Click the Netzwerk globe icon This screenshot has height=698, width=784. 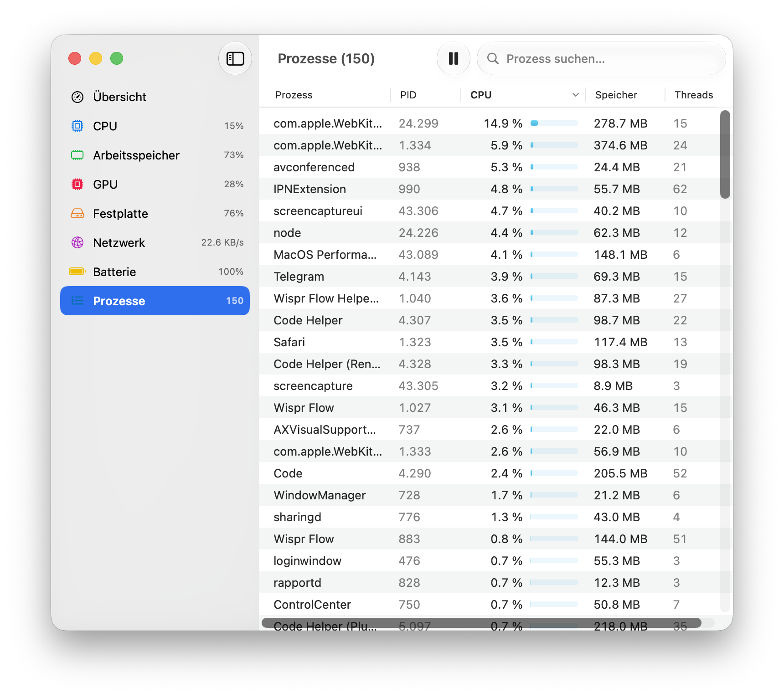pyautogui.click(x=77, y=243)
